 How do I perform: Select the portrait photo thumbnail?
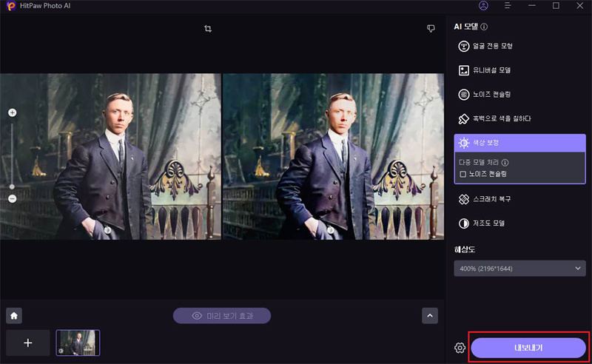(x=78, y=343)
